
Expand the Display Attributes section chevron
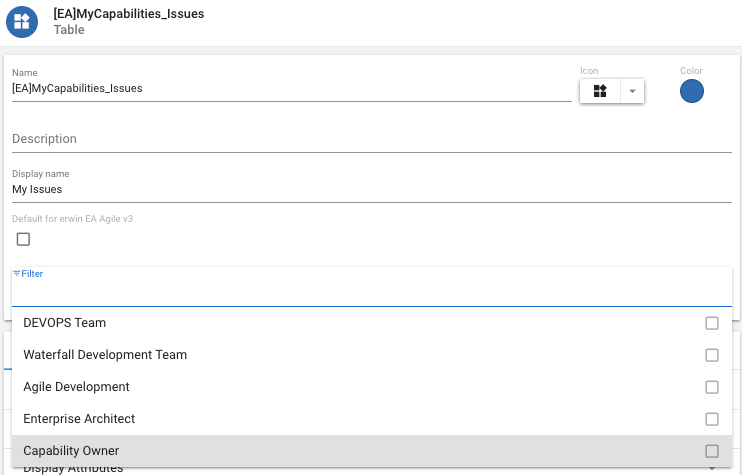pos(712,469)
